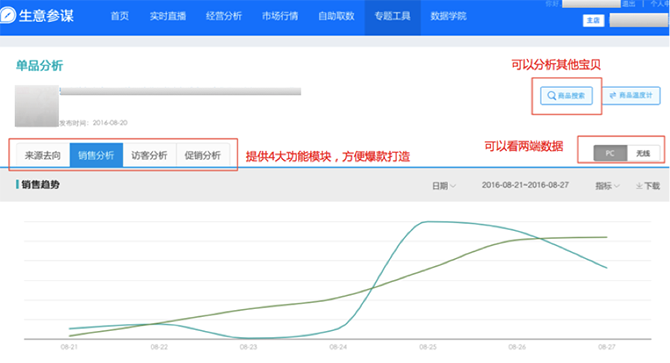Click the 08-23 axis label
This screenshot has height=363, width=670.
click(248, 347)
